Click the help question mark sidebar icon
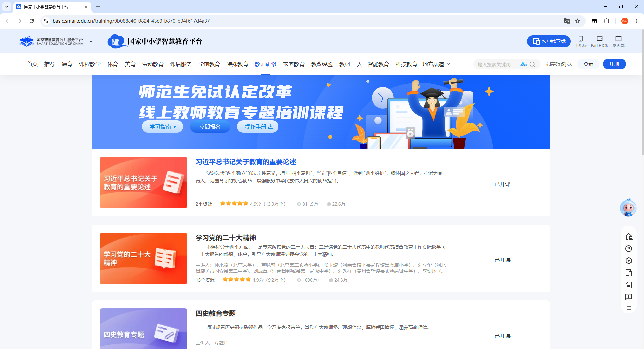This screenshot has width=644, height=349. coord(629,249)
